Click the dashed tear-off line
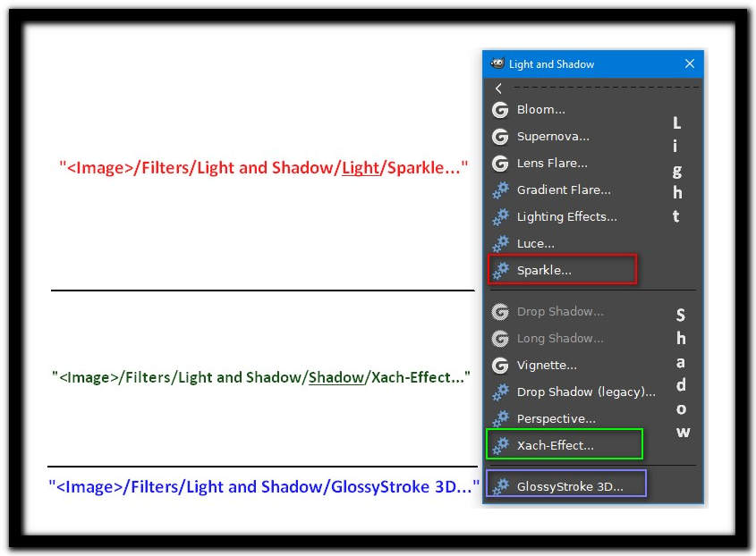Viewport: 756px width, 556px height. click(x=606, y=88)
